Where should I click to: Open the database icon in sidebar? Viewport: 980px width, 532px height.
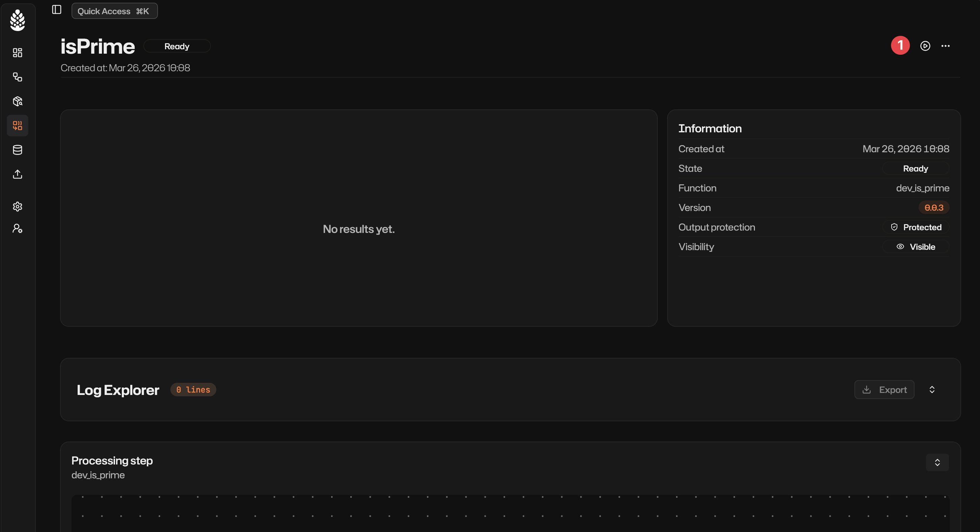18,150
